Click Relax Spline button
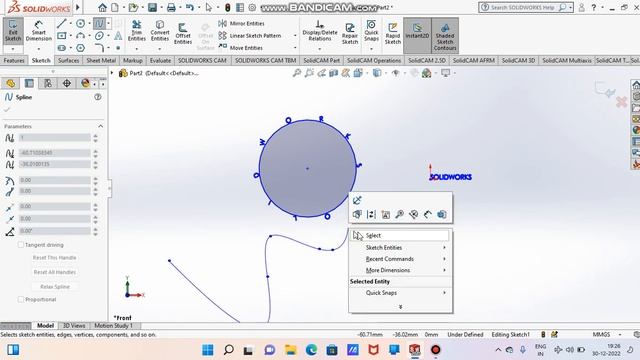 pyautogui.click(x=55, y=287)
